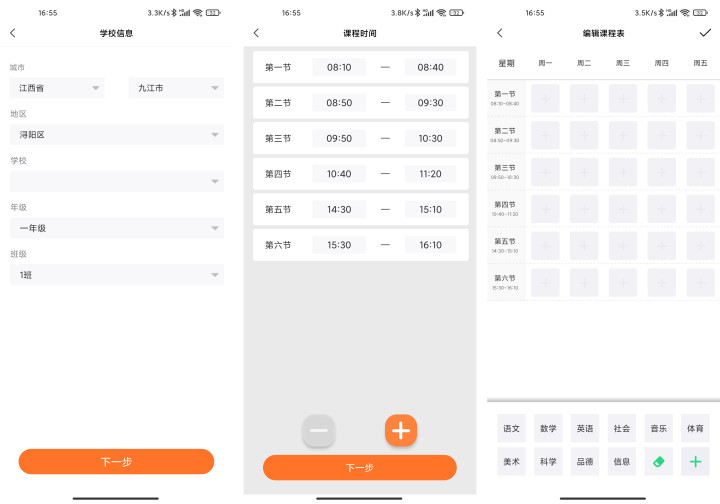Edit 第三节 start time 09:50
This screenshot has height=504, width=720.
click(x=339, y=138)
